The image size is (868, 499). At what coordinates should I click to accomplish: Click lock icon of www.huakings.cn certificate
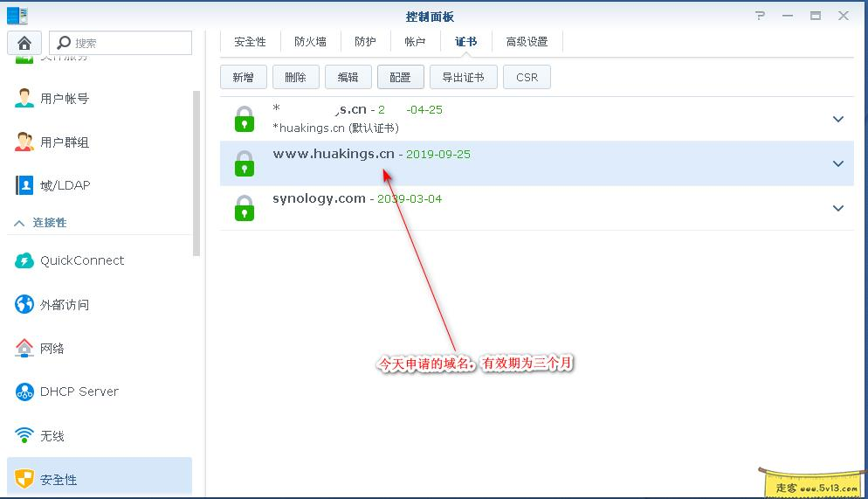click(x=245, y=163)
